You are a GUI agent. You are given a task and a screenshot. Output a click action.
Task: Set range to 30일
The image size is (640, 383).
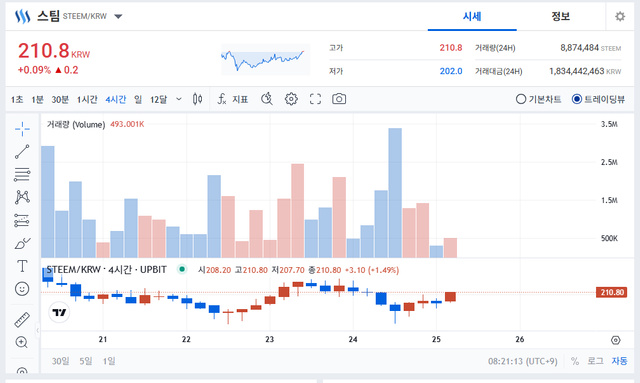60,361
